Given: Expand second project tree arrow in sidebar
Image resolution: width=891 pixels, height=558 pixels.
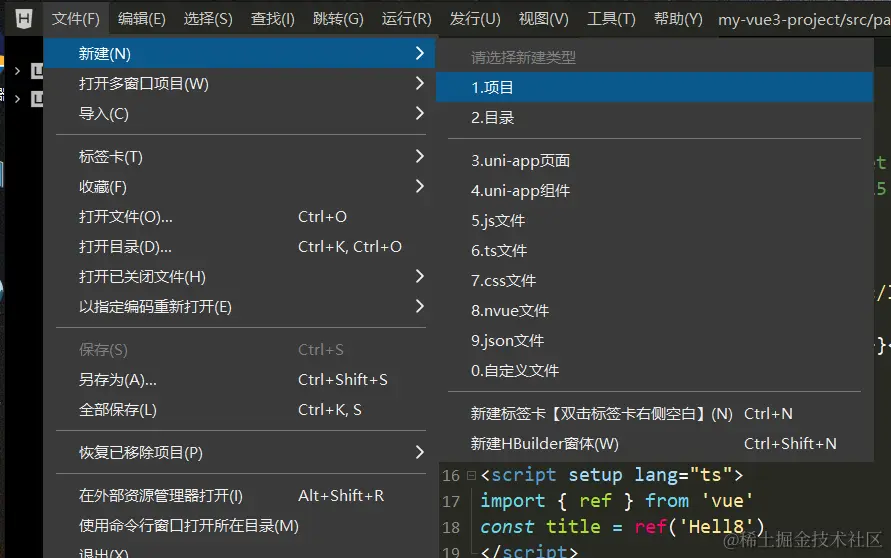Looking at the screenshot, I should (18, 99).
